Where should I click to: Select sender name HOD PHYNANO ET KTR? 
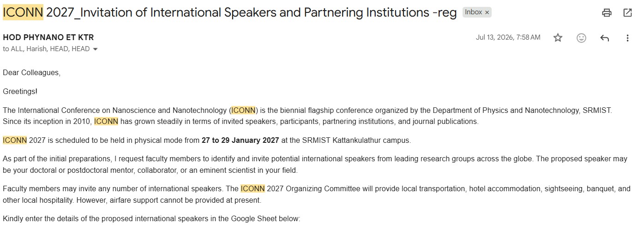(x=48, y=38)
